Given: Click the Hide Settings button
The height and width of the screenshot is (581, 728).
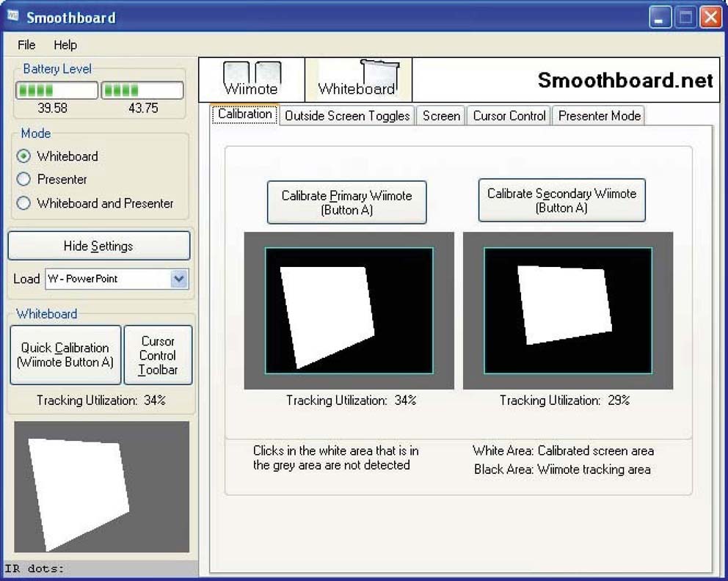Looking at the screenshot, I should [x=99, y=246].
